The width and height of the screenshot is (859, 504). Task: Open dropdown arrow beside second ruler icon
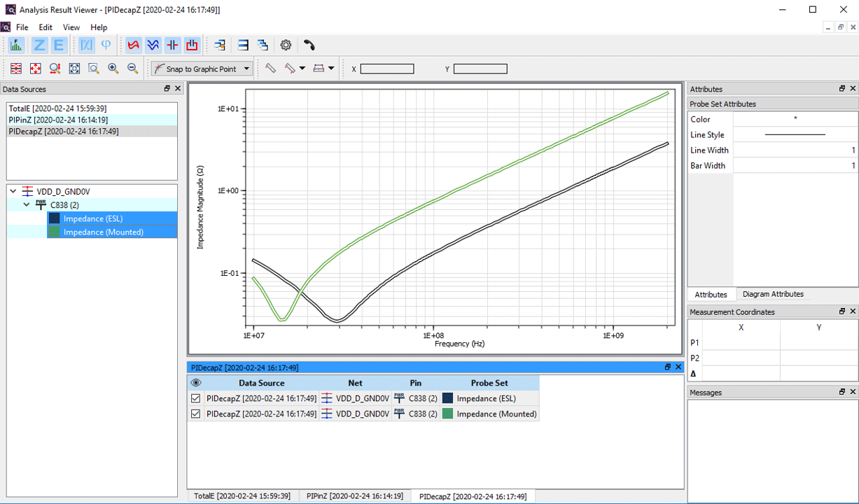pos(302,69)
